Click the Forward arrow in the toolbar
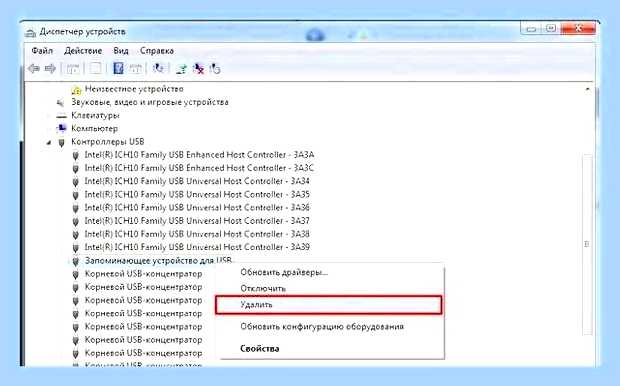Image resolution: width=620 pixels, height=386 pixels. tap(50, 69)
